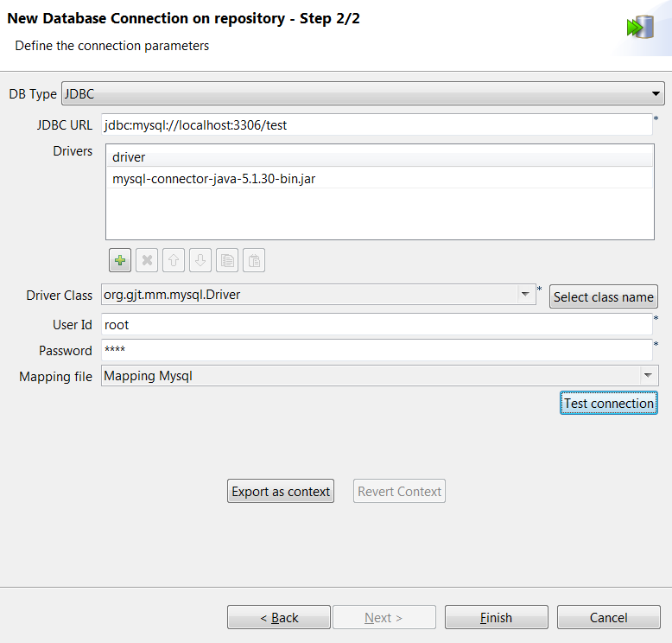This screenshot has height=643, width=672.
Task: Click the database connection wizard icon
Action: pos(640,28)
